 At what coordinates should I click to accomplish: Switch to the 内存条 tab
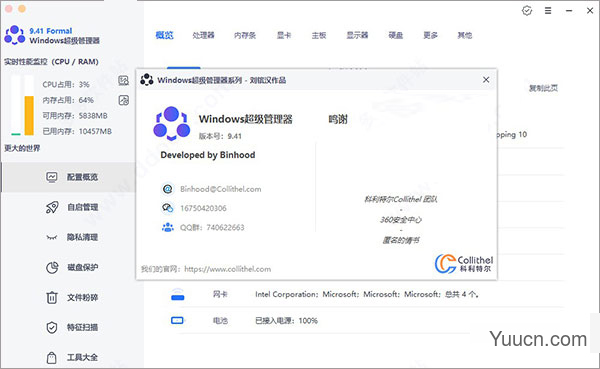pos(245,35)
